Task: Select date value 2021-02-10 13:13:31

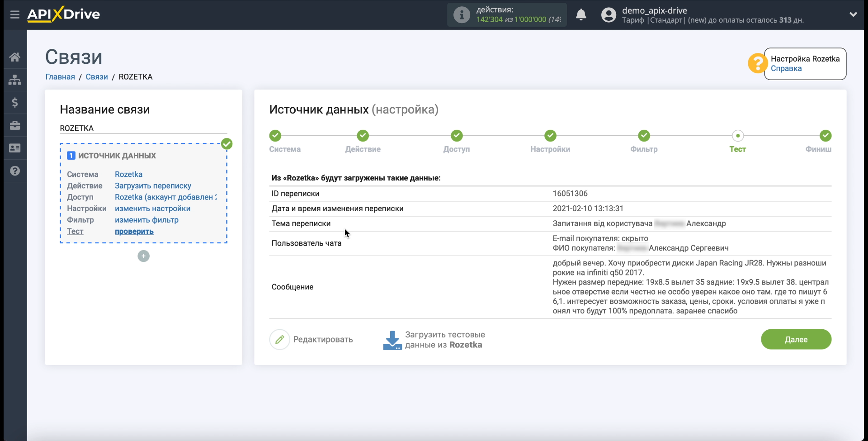Action: point(588,209)
